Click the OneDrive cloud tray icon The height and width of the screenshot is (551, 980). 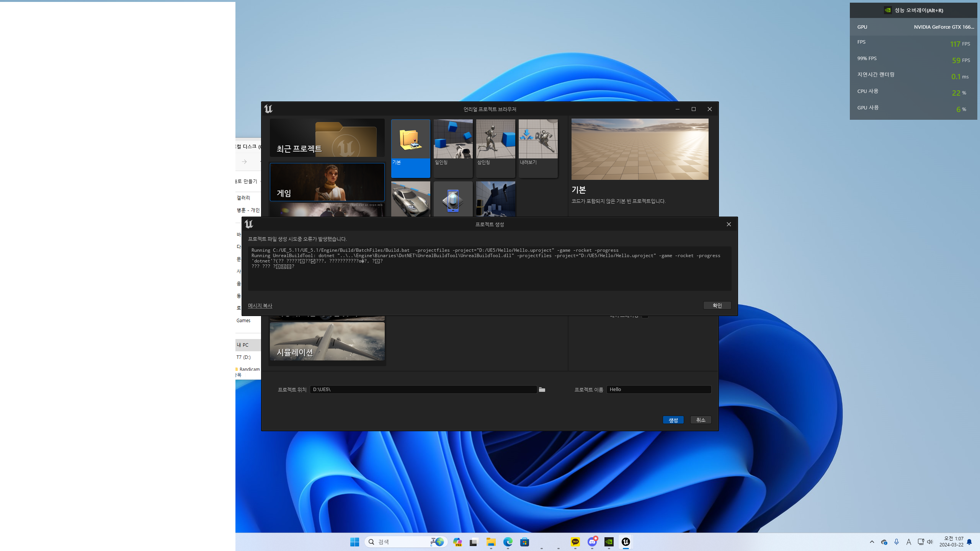(x=884, y=542)
